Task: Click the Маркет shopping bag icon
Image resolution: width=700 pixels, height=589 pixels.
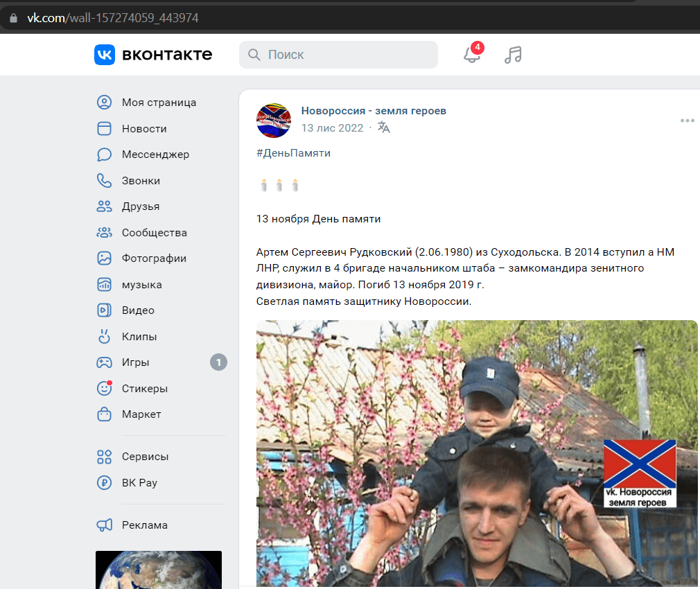Action: tap(105, 414)
